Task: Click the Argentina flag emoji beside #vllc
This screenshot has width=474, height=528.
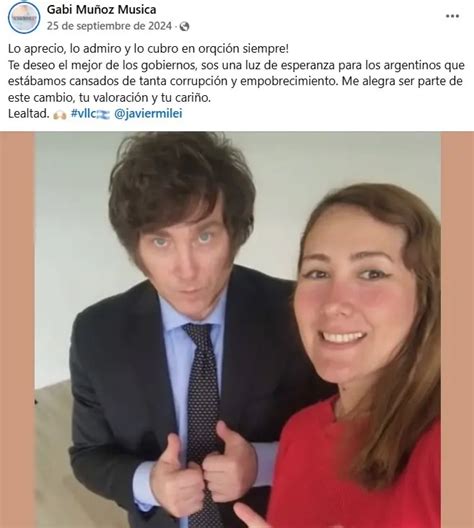Action: pyautogui.click(x=104, y=114)
